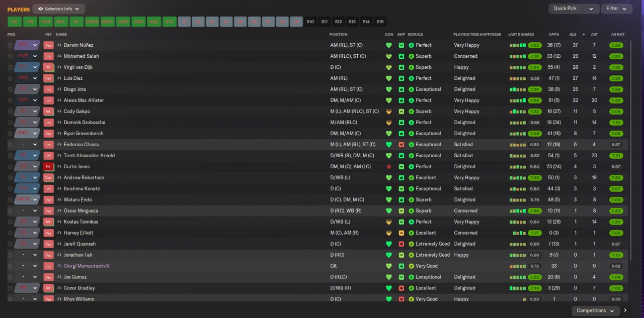Viewport: 644px width, 318px height.
Task: Toggle picked check circle for Virgil van Dijk
Action: coord(10,67)
